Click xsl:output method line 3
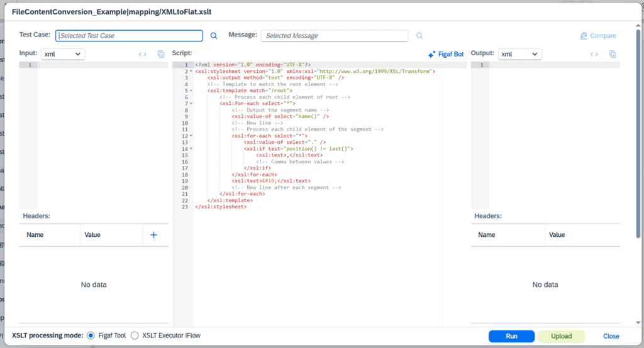The image size is (644, 348). [x=275, y=77]
